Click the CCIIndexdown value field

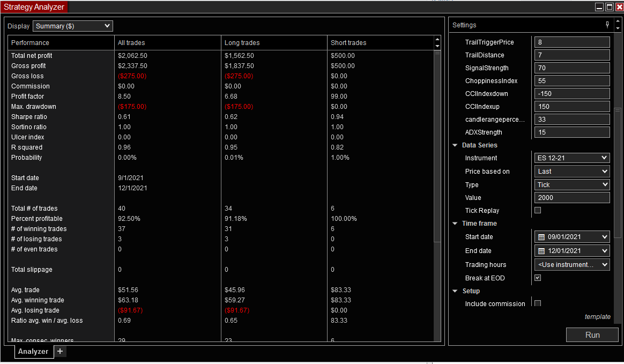pyautogui.click(x=572, y=94)
